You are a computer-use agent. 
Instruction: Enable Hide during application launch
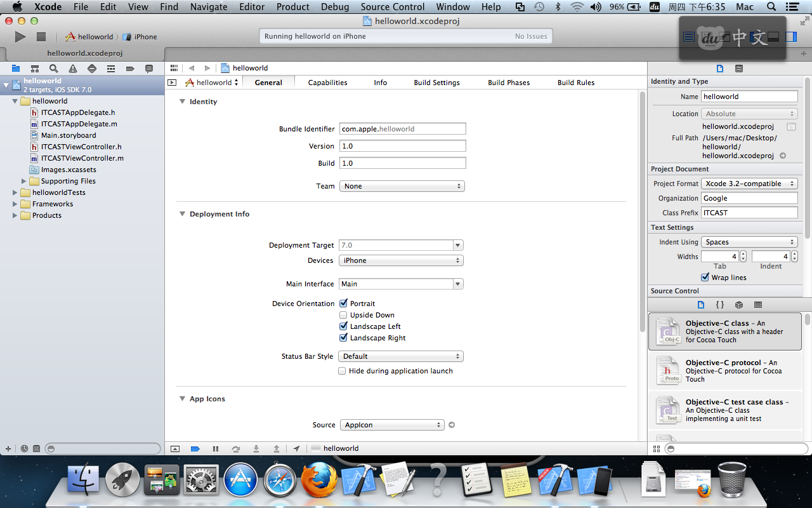click(342, 371)
